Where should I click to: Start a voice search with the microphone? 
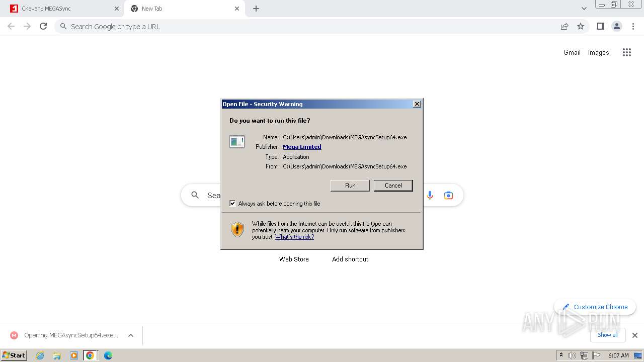pyautogui.click(x=430, y=195)
